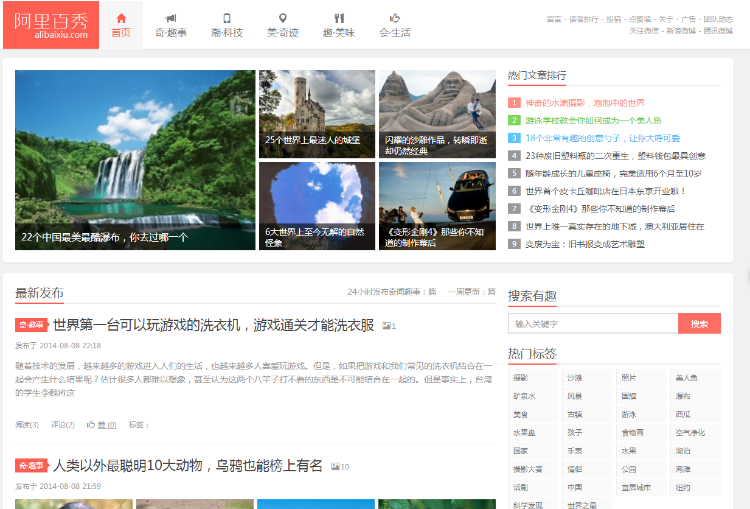Click the 留言 top link
This screenshot has width=750, height=509.
tap(554, 19)
